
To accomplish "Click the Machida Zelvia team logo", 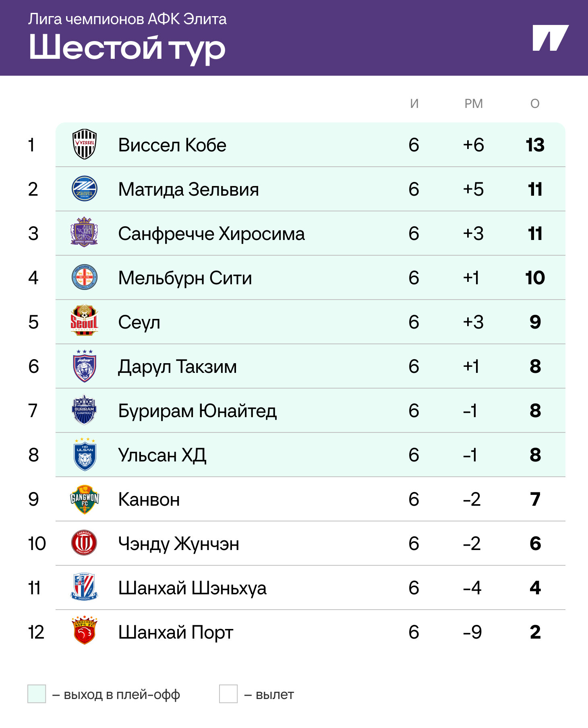I will click(x=85, y=189).
